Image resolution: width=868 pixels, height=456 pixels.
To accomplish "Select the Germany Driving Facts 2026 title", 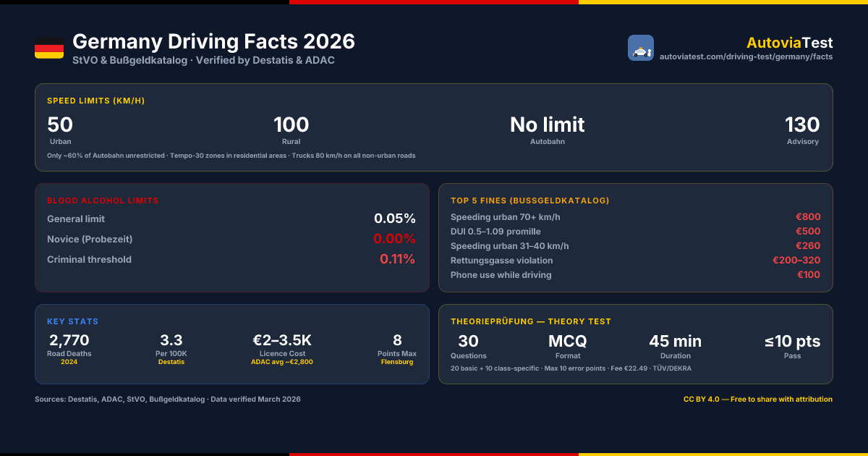I will click(x=214, y=41).
